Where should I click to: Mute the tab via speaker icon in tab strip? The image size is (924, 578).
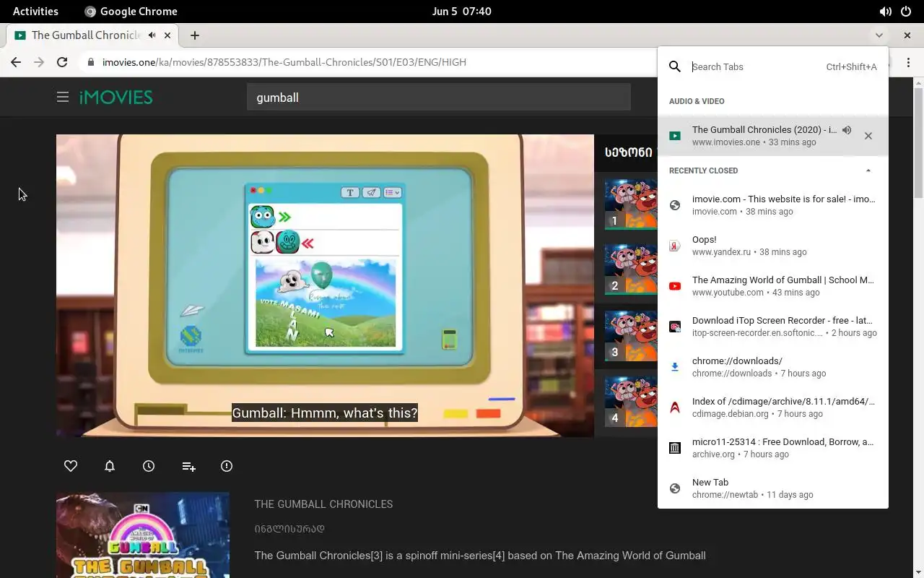click(152, 35)
